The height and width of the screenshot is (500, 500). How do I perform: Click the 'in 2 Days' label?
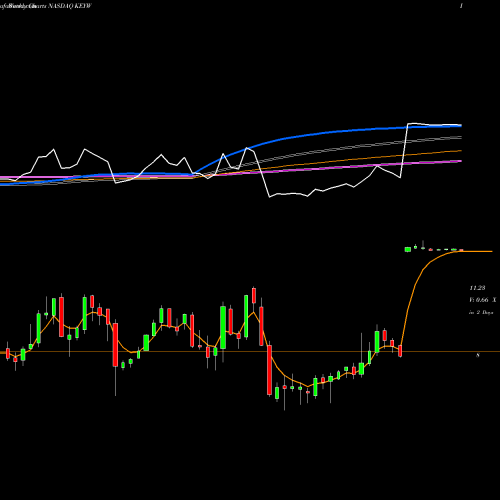pos(481,313)
